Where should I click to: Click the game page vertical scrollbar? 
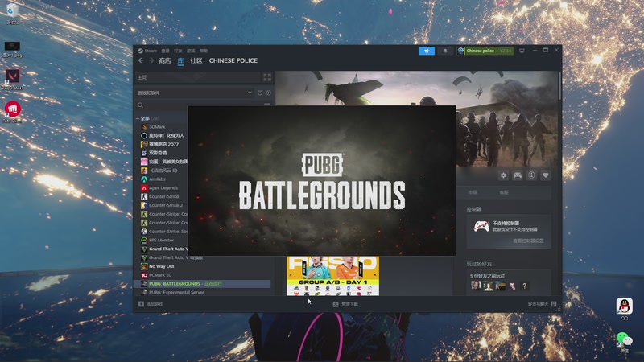(559, 86)
